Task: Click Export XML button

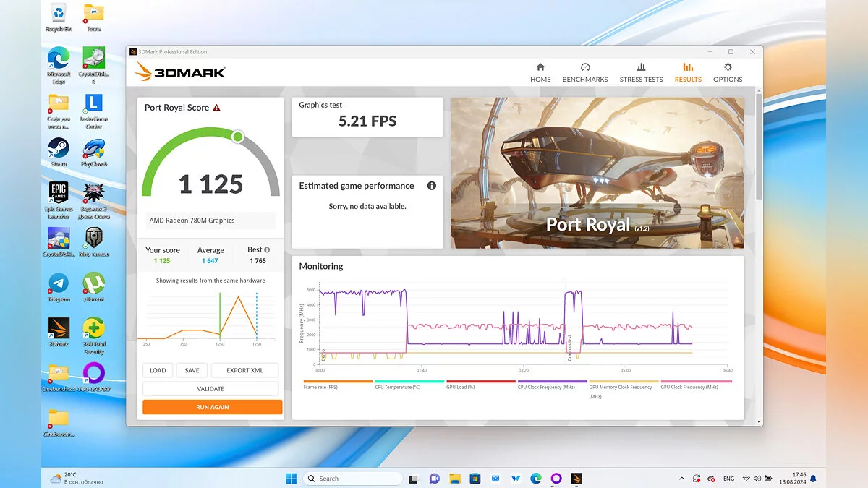Action: click(x=244, y=370)
